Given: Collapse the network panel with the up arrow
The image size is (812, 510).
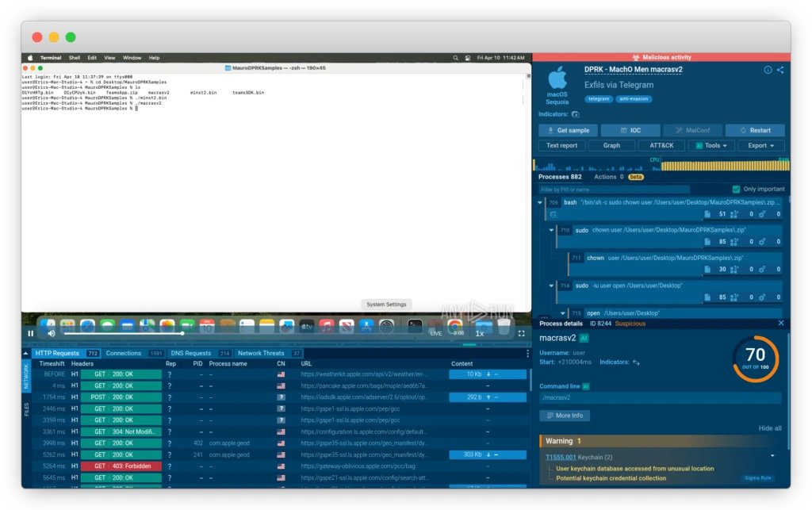Looking at the screenshot, I should pyautogui.click(x=25, y=353).
